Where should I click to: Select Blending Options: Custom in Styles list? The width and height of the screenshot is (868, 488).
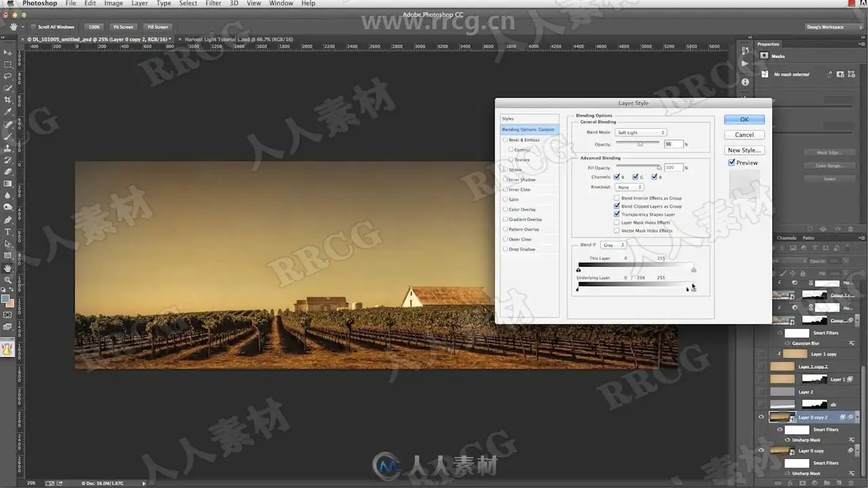coord(530,129)
